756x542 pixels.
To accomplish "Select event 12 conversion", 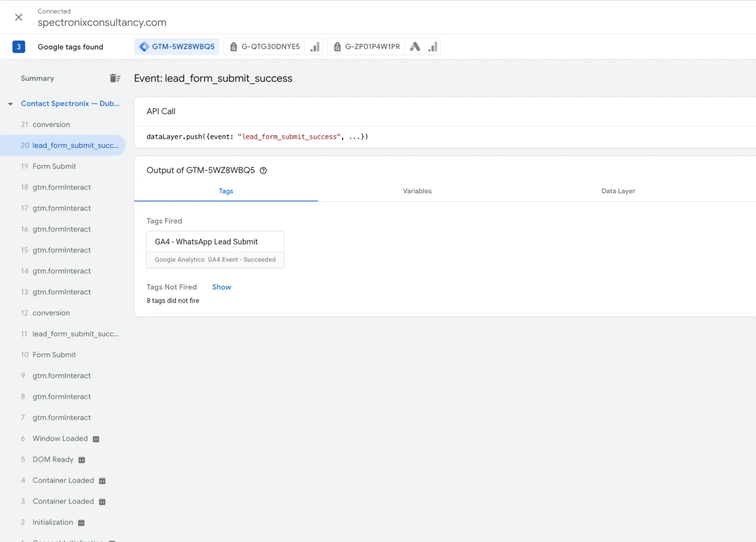I will pos(63,313).
